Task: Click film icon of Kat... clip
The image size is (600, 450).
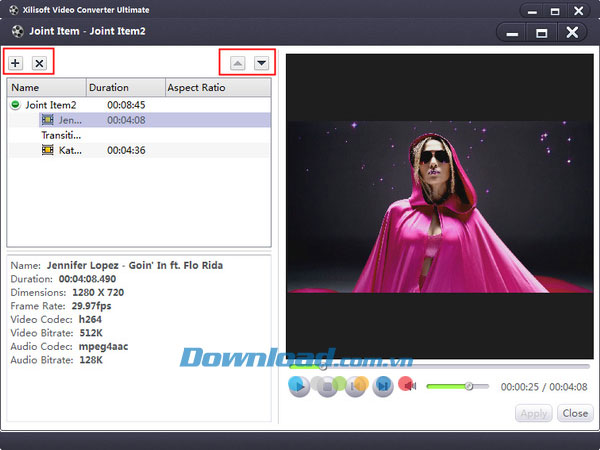Action: tap(47, 150)
